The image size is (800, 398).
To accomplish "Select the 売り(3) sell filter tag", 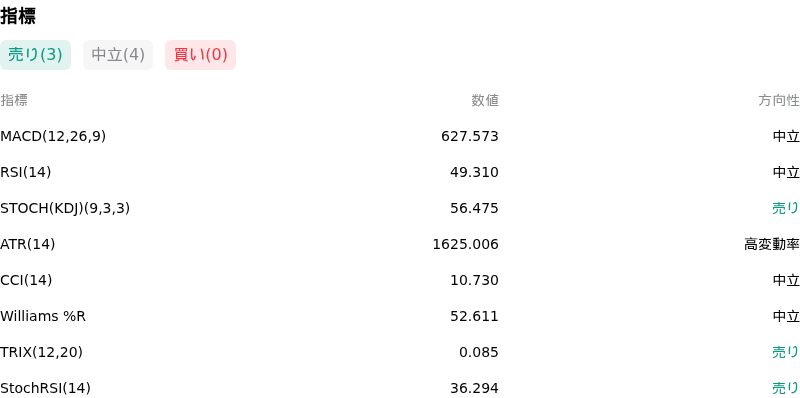I will [x=35, y=55].
